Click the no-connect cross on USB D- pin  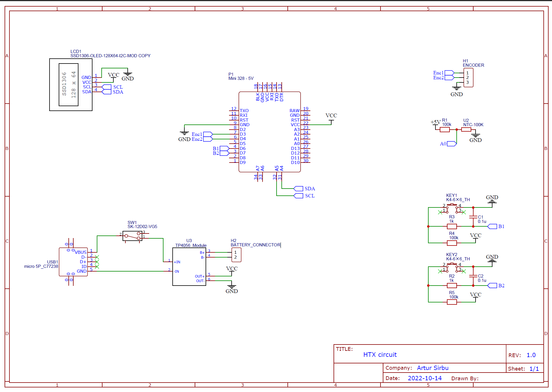coord(97,257)
